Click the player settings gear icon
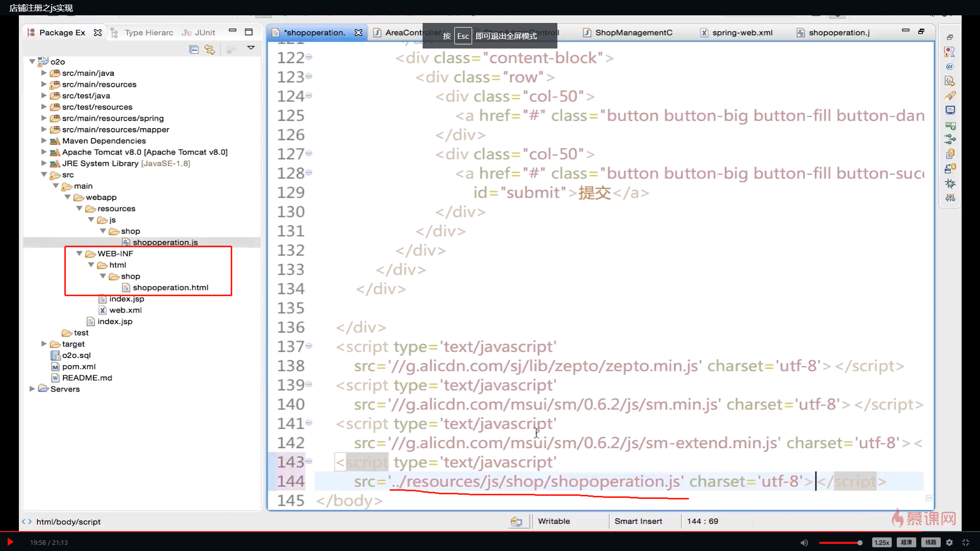 click(949, 542)
